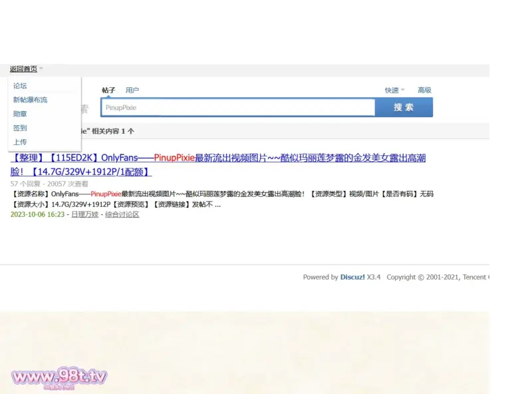Select 上传 from the dropdown menu
Viewport: 532px width, 394px height.
[x=20, y=142]
